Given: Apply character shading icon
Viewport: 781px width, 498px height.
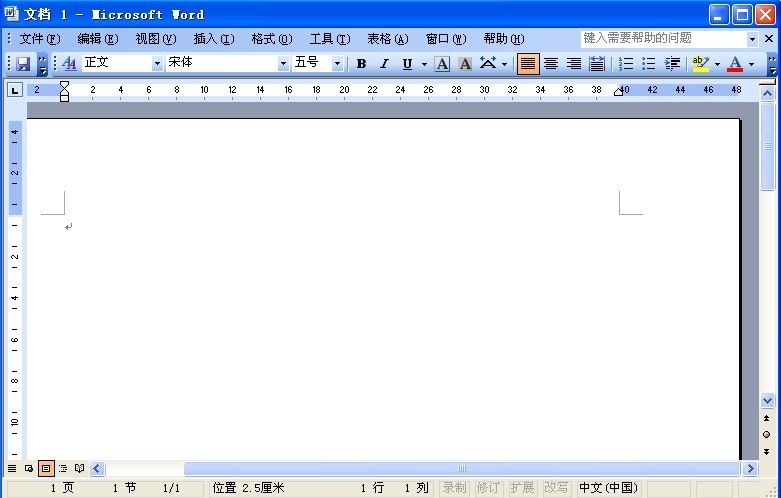Looking at the screenshot, I should tap(465, 64).
